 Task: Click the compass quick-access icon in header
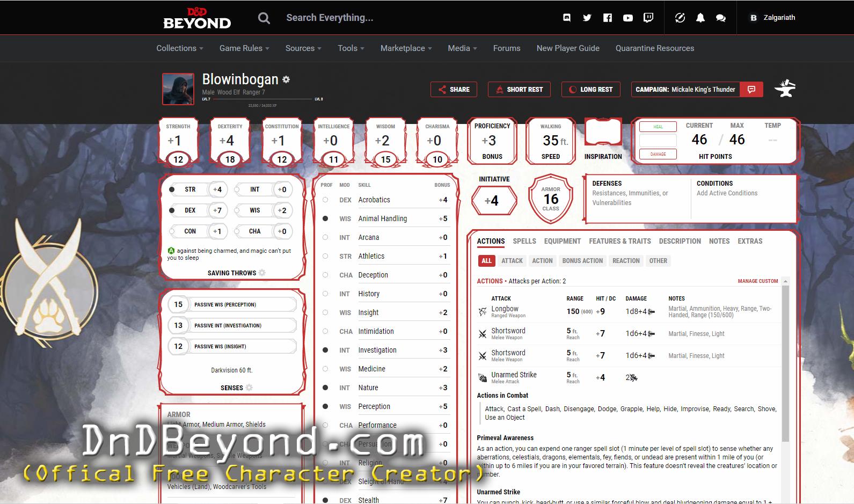click(x=680, y=18)
